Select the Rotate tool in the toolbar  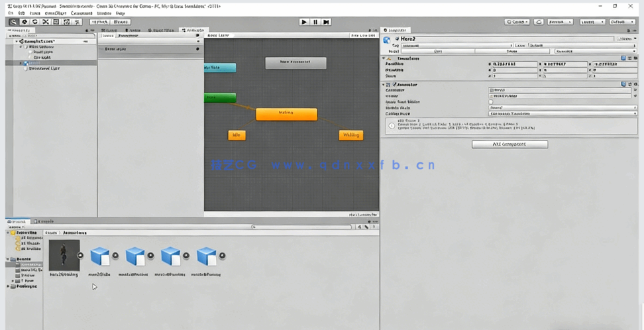[35, 22]
